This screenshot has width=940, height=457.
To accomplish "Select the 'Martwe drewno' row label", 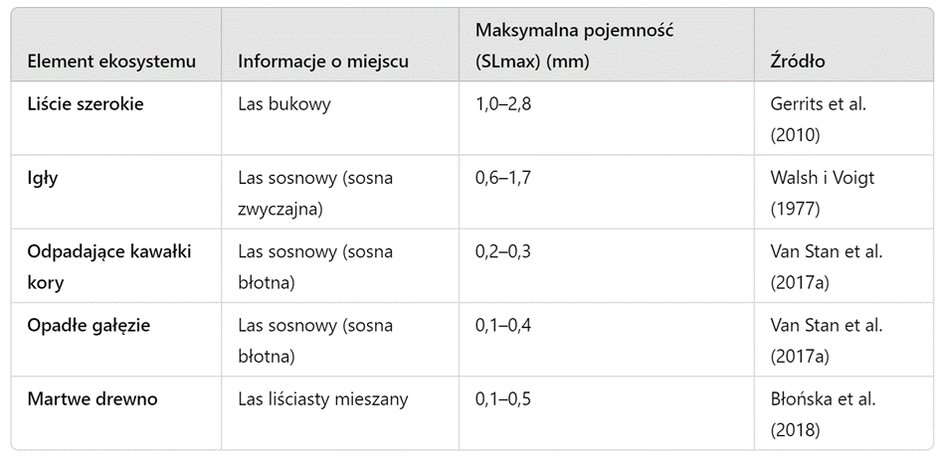I will pos(92,399).
